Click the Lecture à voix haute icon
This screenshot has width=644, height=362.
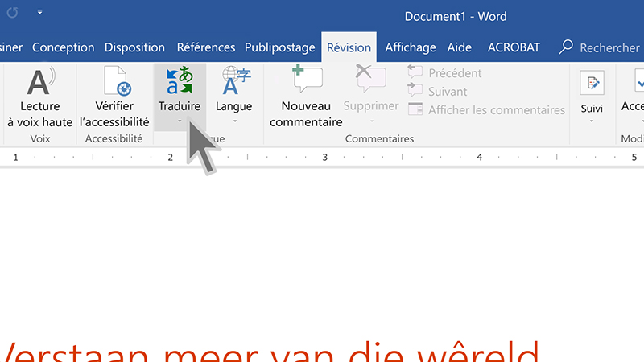(x=40, y=81)
